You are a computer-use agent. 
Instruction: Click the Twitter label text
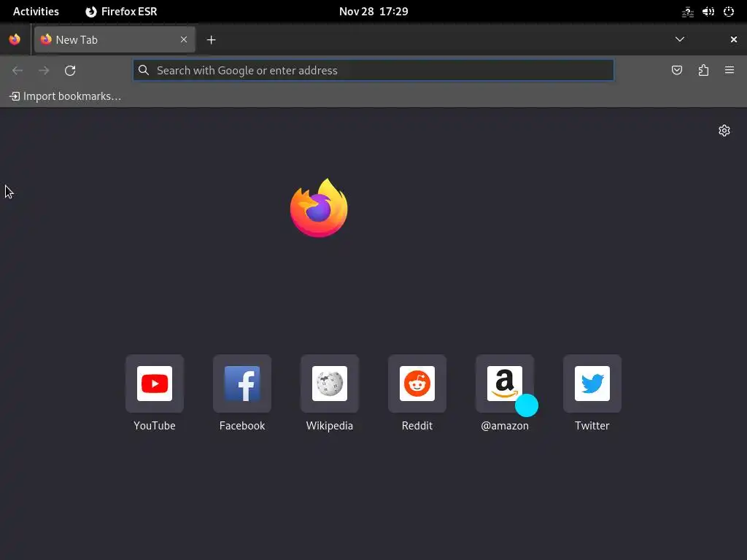pos(592,426)
